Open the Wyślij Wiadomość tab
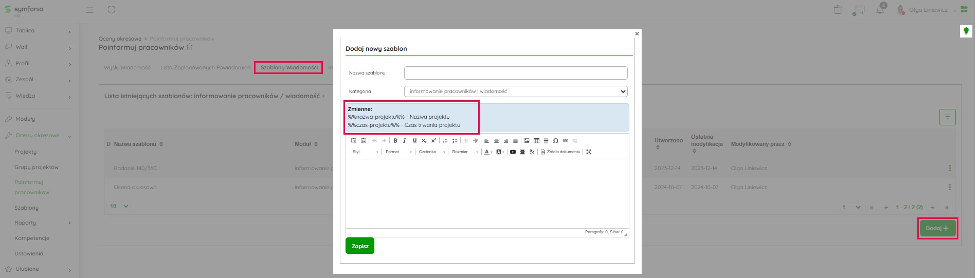Viewport: 980px width, 278px height. coord(127,67)
